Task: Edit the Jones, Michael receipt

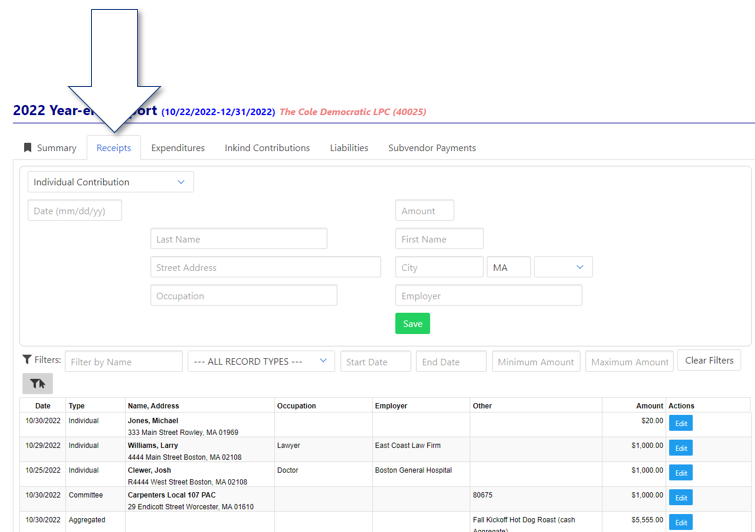Action: [x=681, y=424]
